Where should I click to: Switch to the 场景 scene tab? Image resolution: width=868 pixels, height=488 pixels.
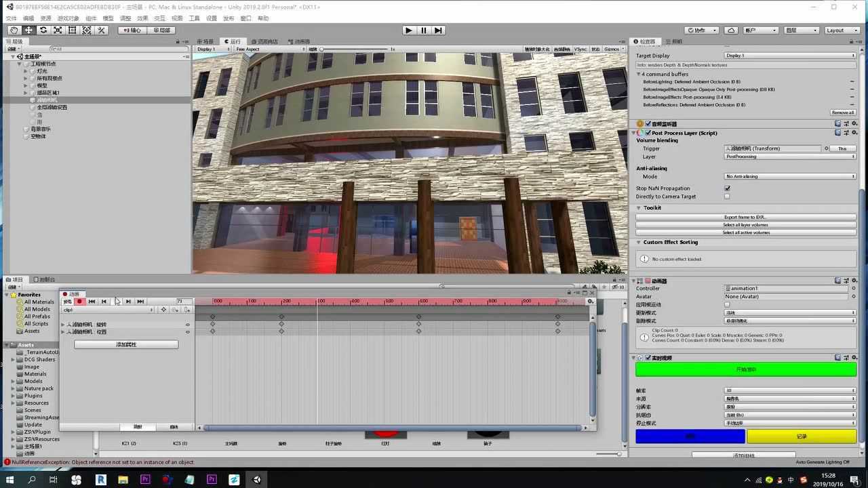[206, 41]
